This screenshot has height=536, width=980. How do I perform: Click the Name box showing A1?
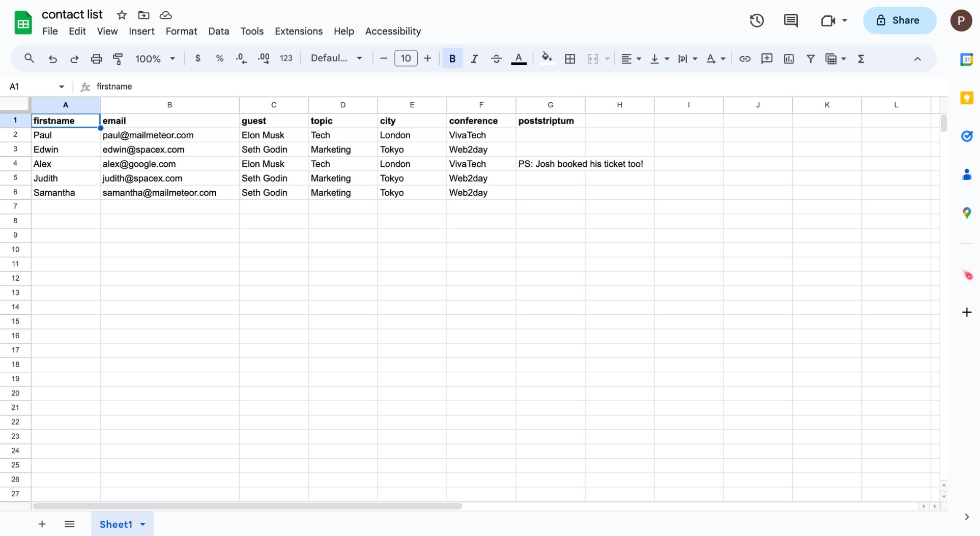point(37,86)
